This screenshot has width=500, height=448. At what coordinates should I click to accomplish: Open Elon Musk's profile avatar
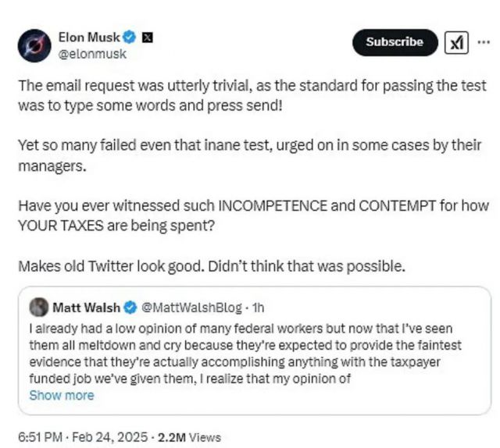point(34,45)
